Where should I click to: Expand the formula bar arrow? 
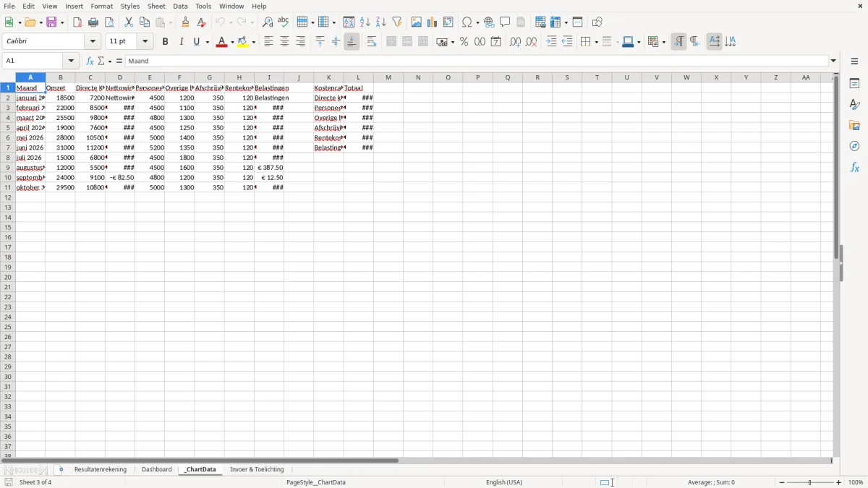834,61
